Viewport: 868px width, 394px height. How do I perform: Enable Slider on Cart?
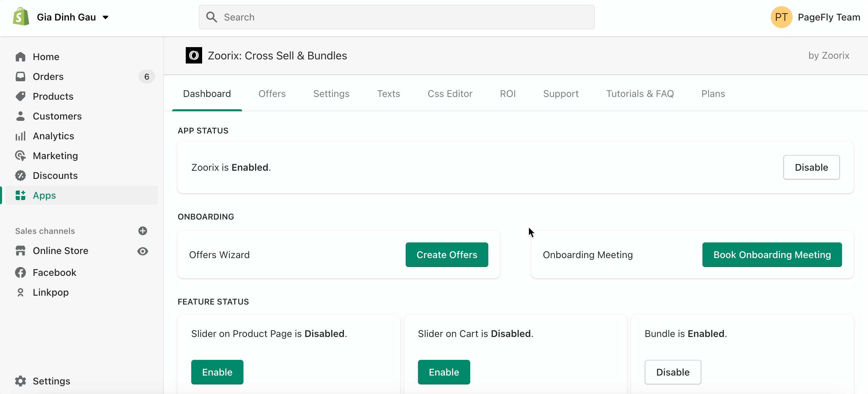[444, 372]
